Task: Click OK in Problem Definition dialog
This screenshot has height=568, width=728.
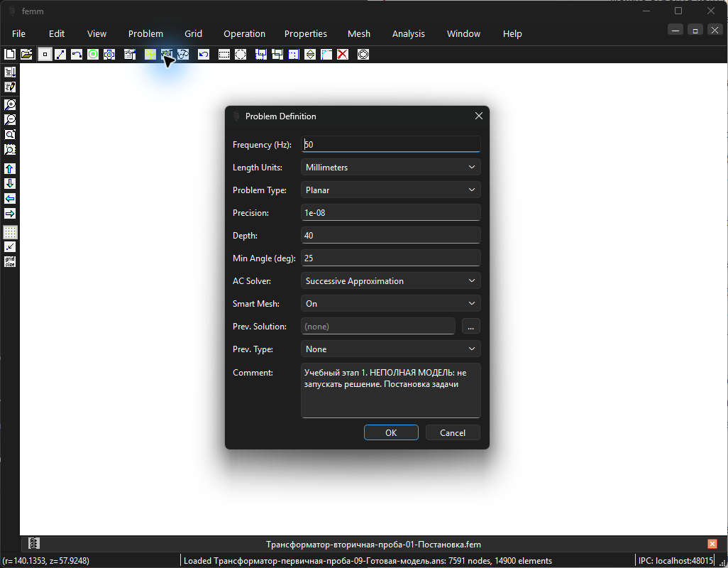Action: coord(391,433)
